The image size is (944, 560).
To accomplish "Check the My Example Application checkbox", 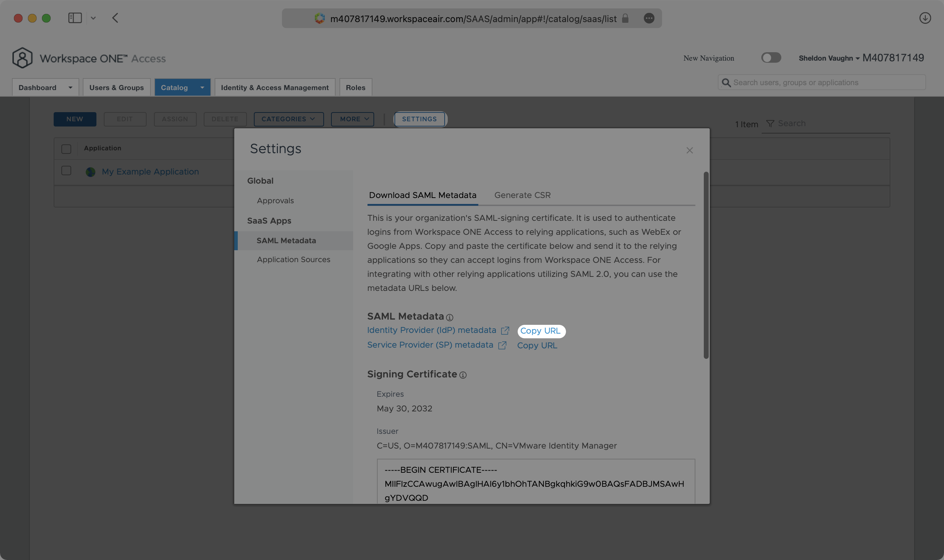I will 66,171.
